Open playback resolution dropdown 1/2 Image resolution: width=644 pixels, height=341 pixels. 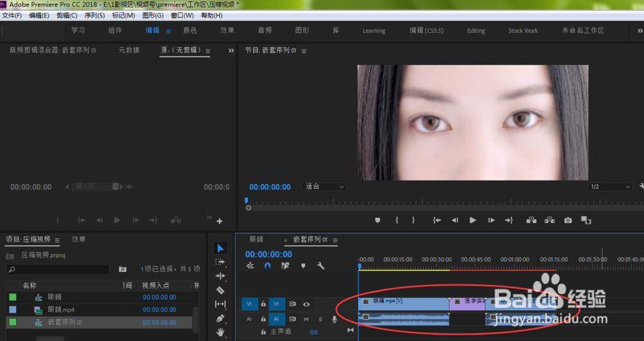pos(610,187)
